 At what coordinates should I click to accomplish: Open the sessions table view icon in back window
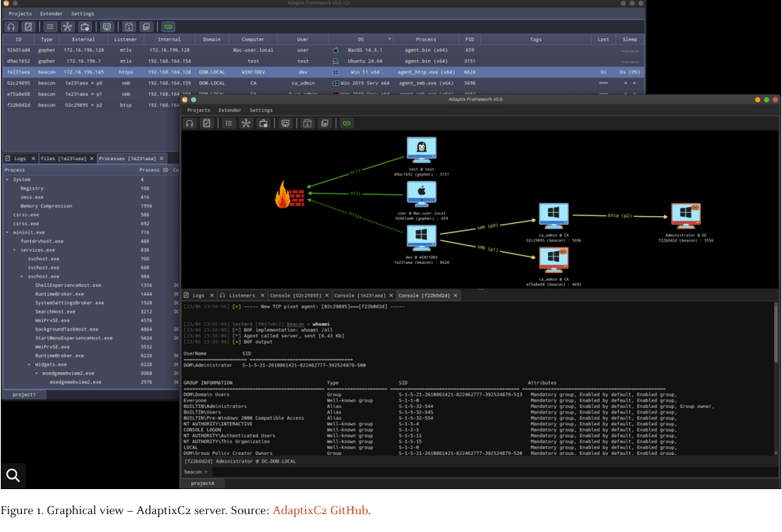[51, 27]
